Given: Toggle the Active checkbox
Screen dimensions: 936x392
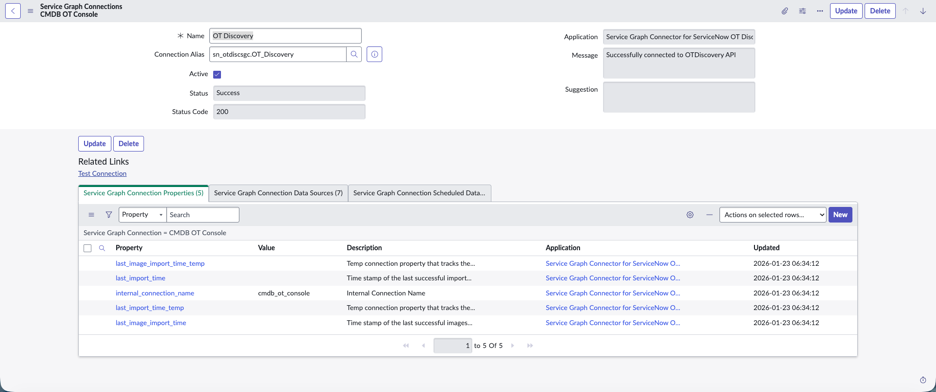Looking at the screenshot, I should coord(217,75).
